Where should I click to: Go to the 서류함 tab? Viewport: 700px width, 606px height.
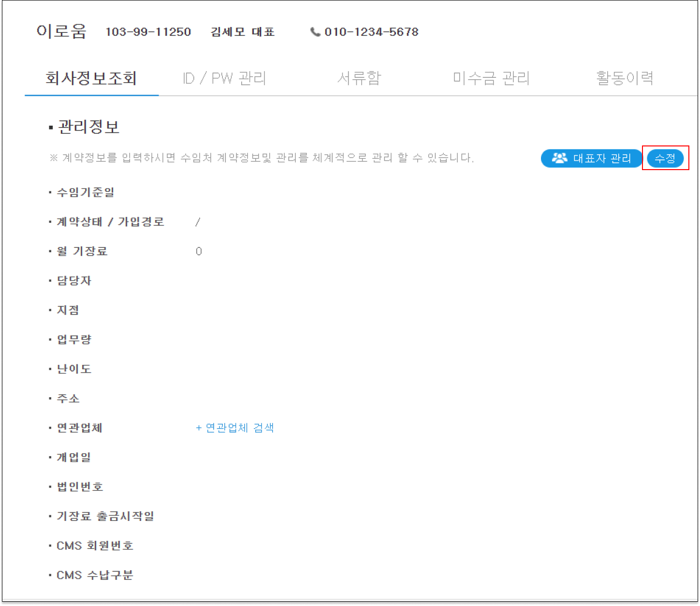[x=359, y=78]
